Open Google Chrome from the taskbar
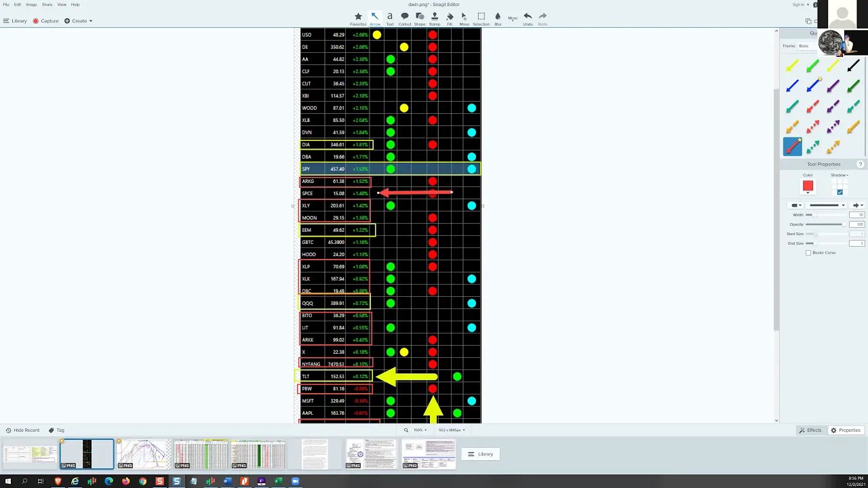The width and height of the screenshot is (868, 488). 142,481
